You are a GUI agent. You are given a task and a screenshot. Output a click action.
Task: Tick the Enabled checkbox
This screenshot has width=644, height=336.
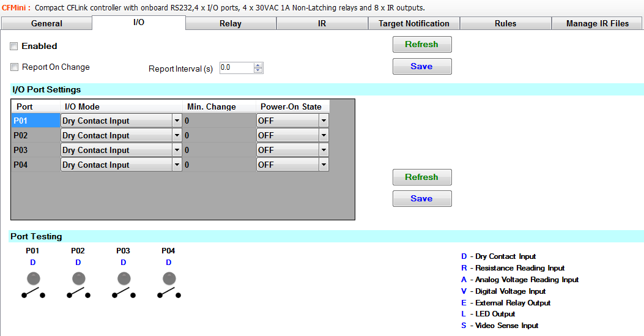14,47
